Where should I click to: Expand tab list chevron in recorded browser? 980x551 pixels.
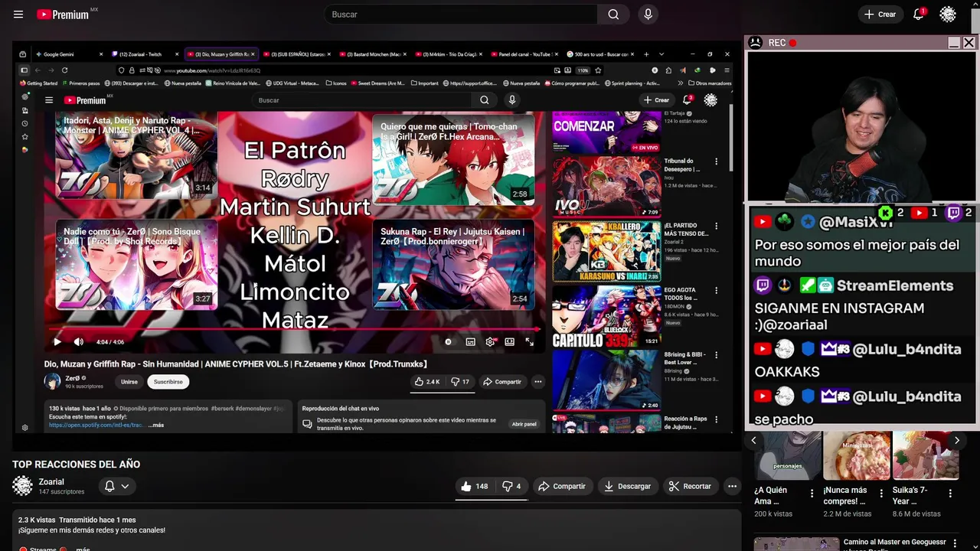click(x=661, y=54)
